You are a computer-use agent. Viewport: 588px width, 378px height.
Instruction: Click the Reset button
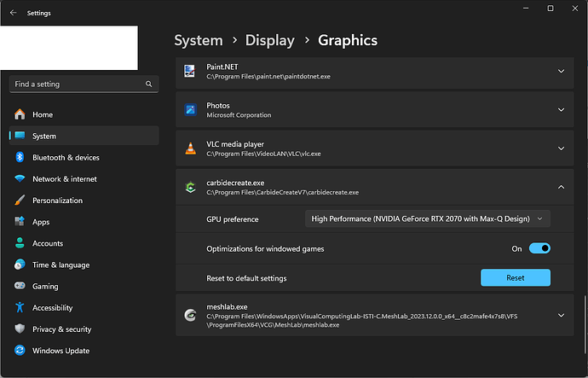click(x=516, y=277)
